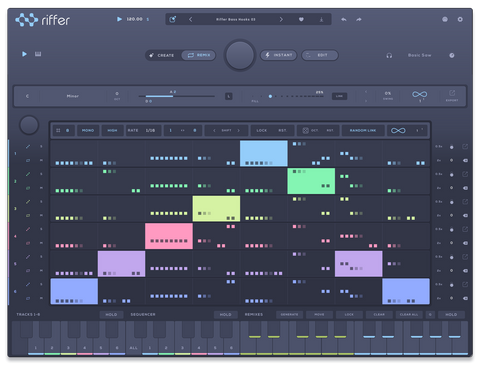
Task: Click the save preset download icon
Action: click(321, 20)
